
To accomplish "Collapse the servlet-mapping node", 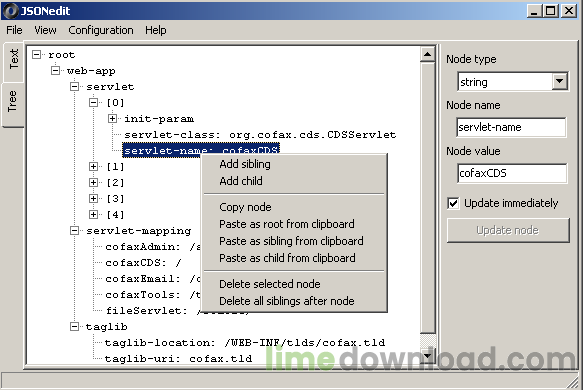I will (x=74, y=231).
